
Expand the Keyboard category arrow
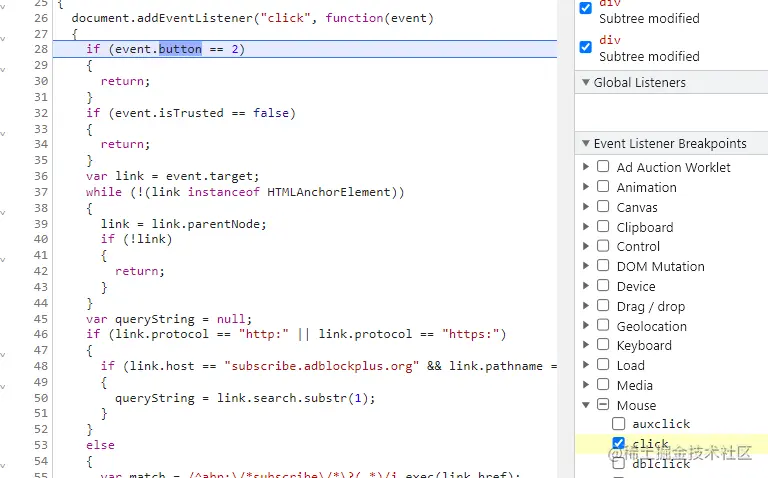click(586, 345)
